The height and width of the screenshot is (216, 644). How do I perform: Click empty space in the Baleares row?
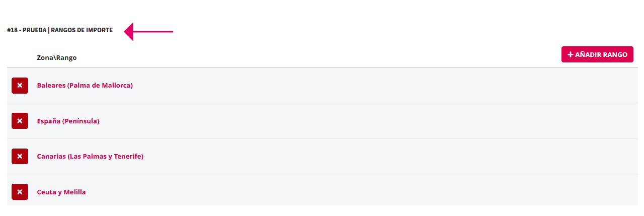(x=352, y=86)
